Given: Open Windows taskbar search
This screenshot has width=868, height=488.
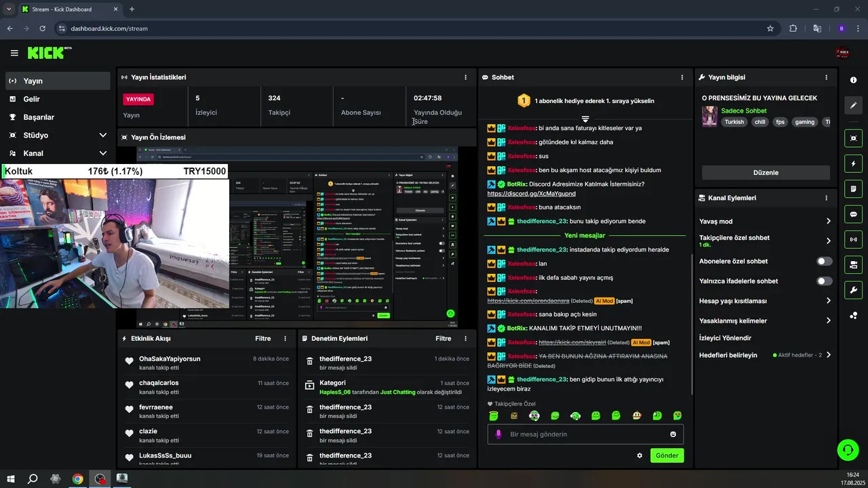Looking at the screenshot, I should (x=33, y=479).
